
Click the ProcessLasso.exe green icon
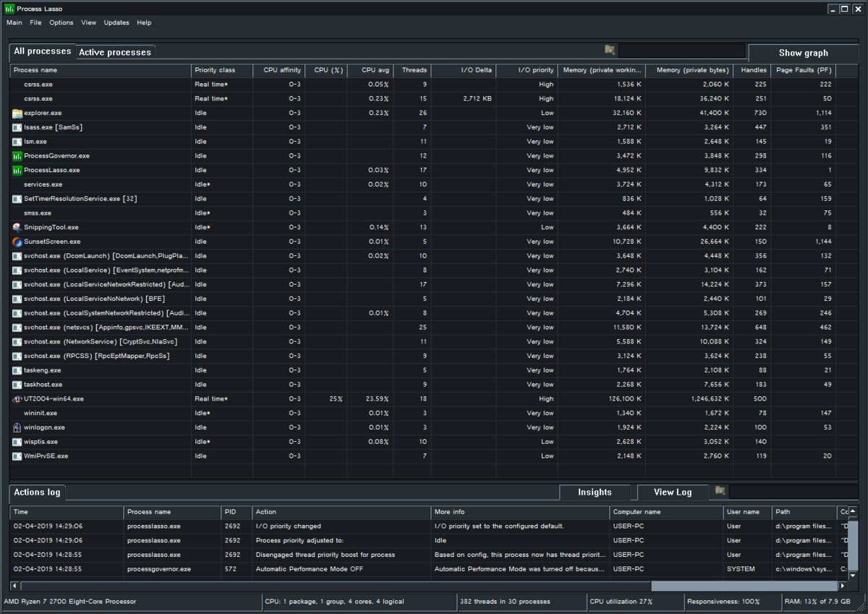click(17, 171)
